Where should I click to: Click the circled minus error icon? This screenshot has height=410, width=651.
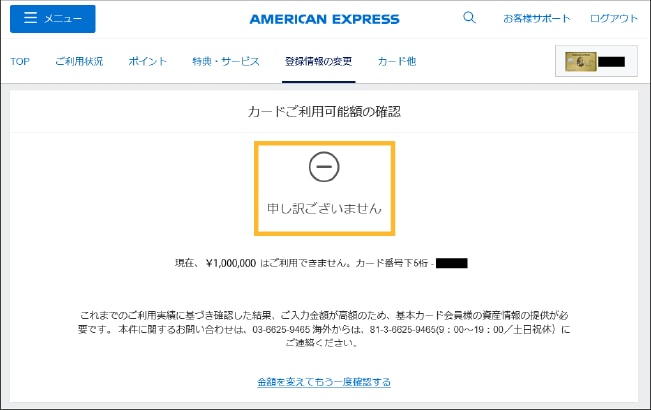(x=324, y=167)
